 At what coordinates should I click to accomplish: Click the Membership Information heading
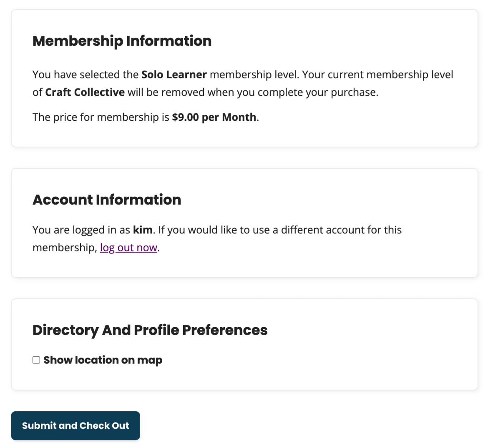pos(122,41)
